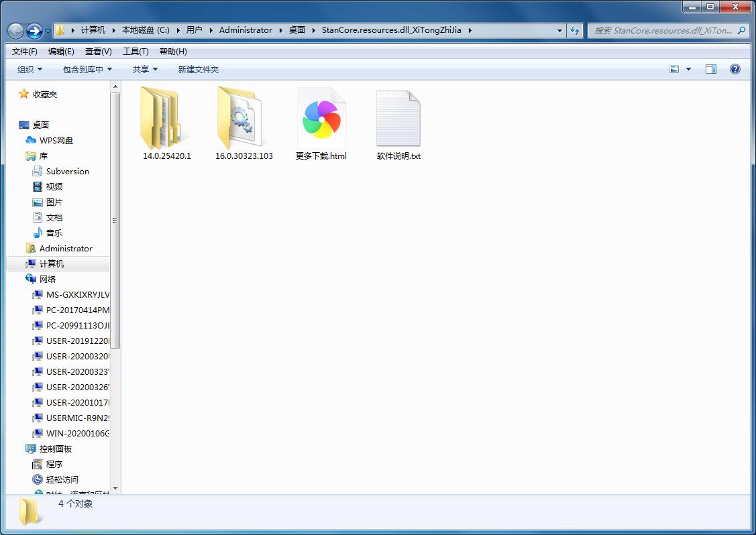Select the 更多下载.html file icon
The image size is (756, 535).
click(321, 119)
